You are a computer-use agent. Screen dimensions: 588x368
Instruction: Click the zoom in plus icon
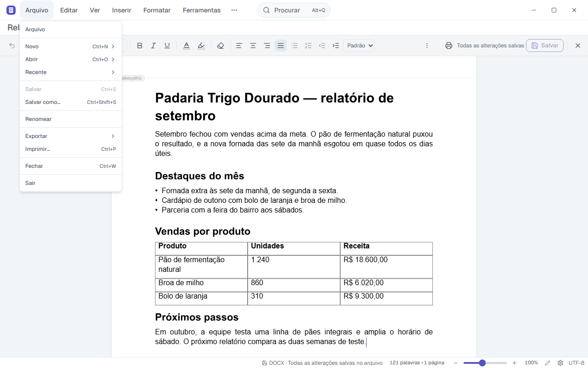tap(514, 363)
